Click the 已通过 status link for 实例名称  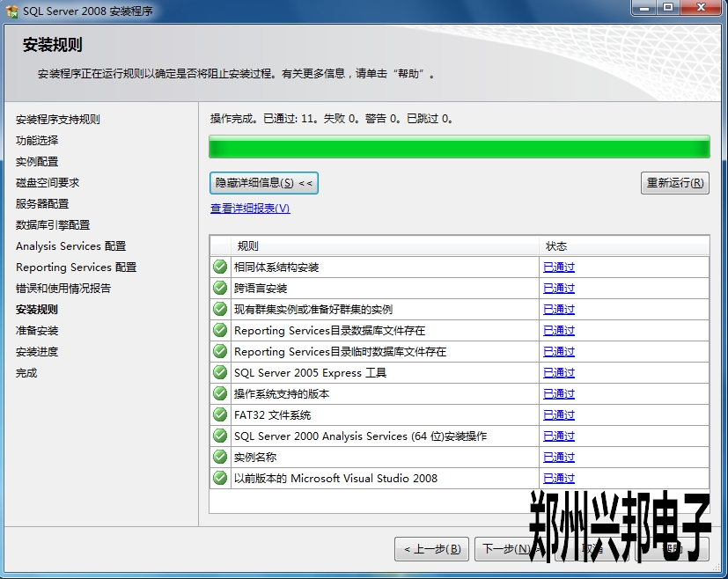pyautogui.click(x=559, y=457)
